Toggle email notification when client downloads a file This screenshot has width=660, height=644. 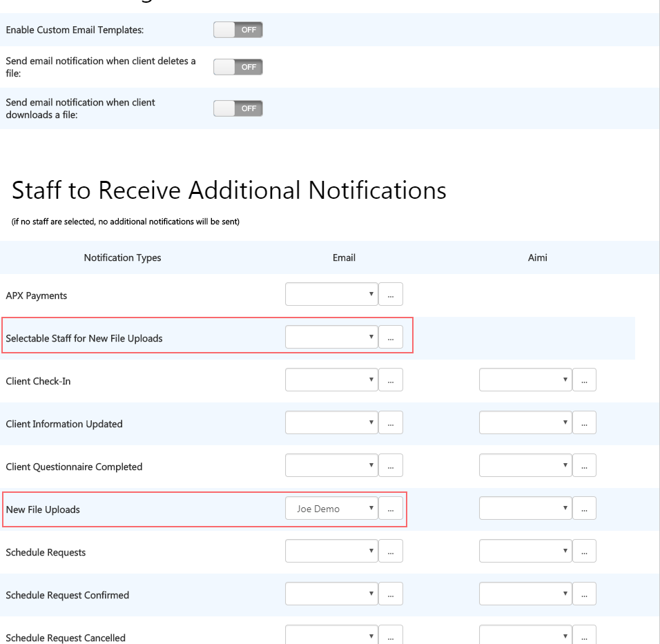point(237,108)
